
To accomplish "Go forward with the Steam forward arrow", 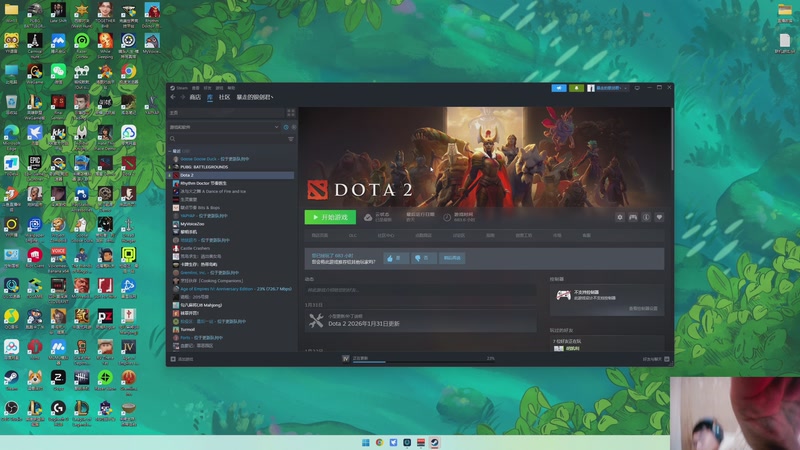I will coord(183,97).
